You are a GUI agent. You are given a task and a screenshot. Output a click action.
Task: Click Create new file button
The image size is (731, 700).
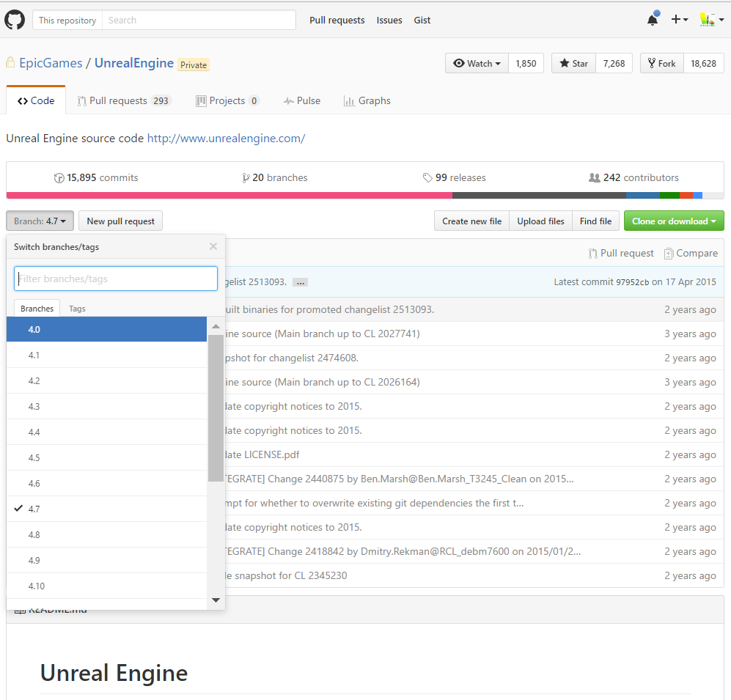pyautogui.click(x=471, y=221)
